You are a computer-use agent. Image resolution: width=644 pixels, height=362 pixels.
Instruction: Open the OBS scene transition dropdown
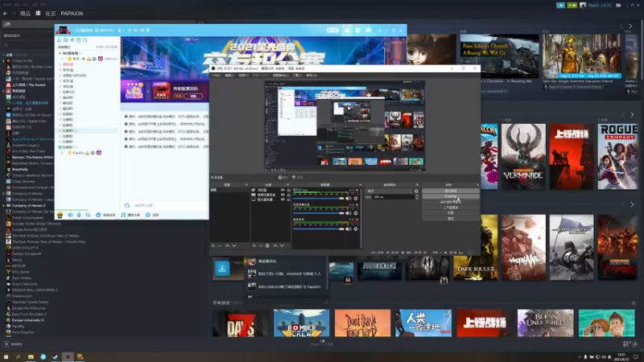tap(390, 191)
